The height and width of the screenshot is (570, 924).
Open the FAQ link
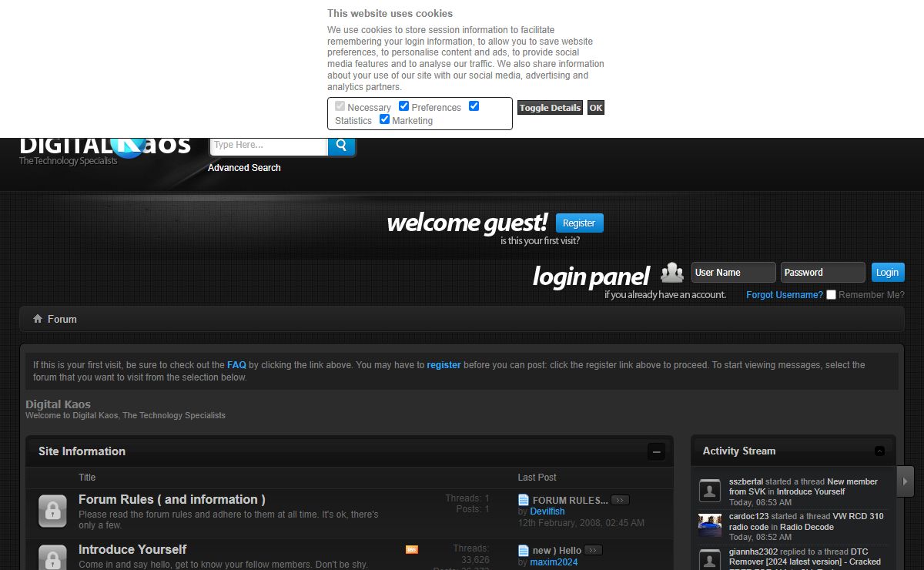click(236, 365)
